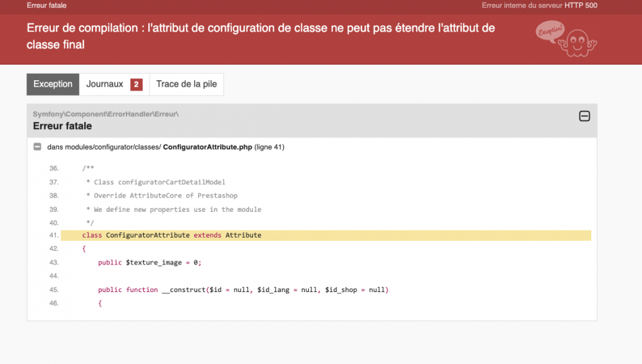The height and width of the screenshot is (364, 642).
Task: Open the ConfiguratorAttribute.php file link
Action: pyautogui.click(x=207, y=147)
